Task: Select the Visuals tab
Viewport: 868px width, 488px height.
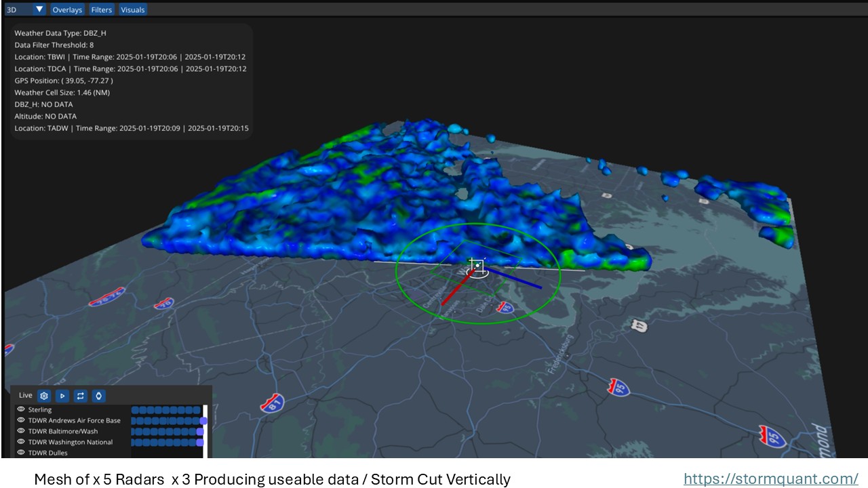Action: pyautogui.click(x=132, y=9)
